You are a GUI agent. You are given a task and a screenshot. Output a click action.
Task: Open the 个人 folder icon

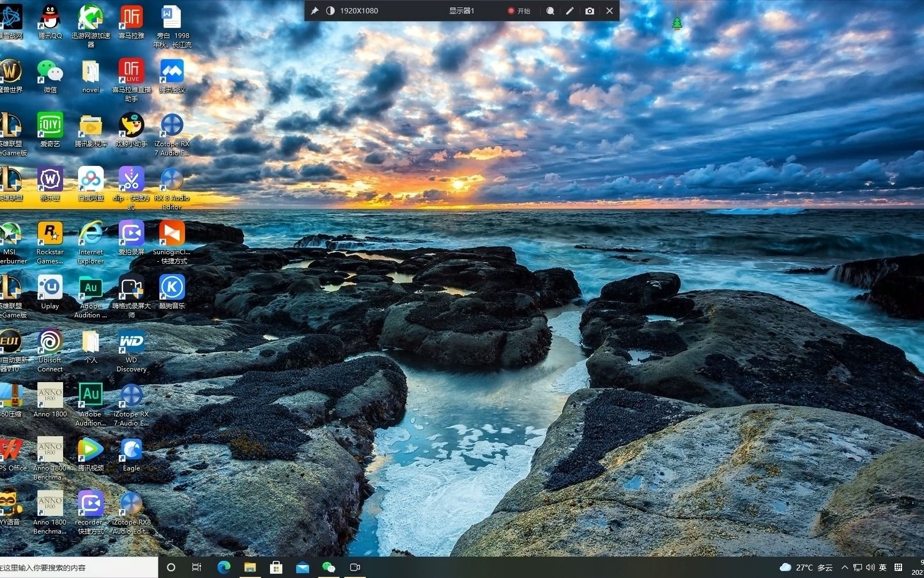click(91, 346)
